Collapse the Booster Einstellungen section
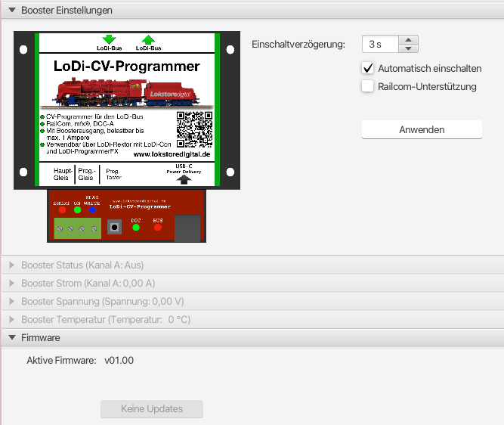Image resolution: width=504 pixels, height=425 pixels. 12,11
